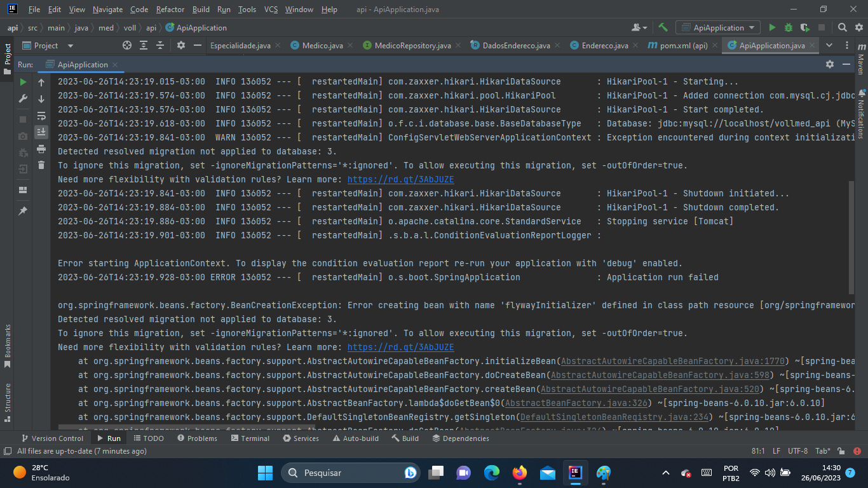Close the Medico.java tab
This screenshot has height=488, width=868.
click(351, 45)
